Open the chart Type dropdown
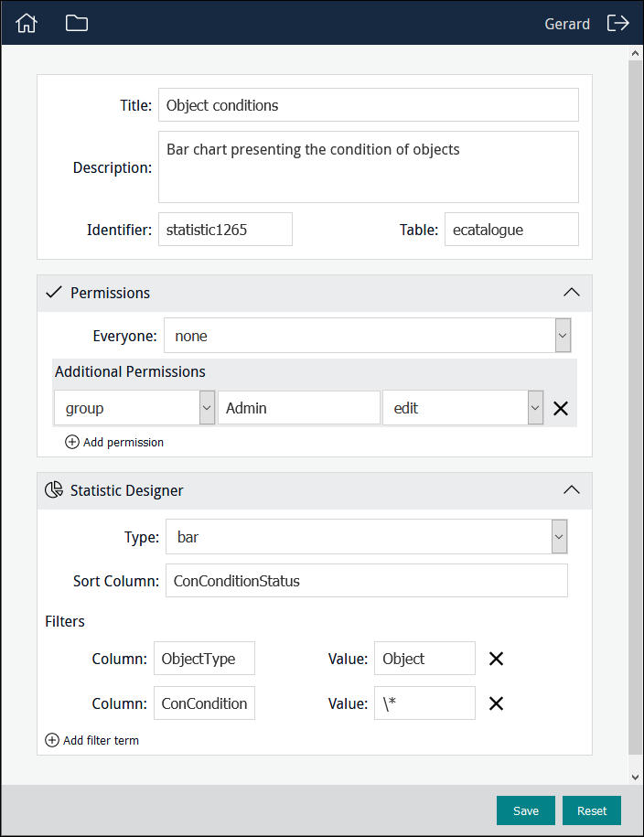This screenshot has width=644, height=837. (559, 537)
